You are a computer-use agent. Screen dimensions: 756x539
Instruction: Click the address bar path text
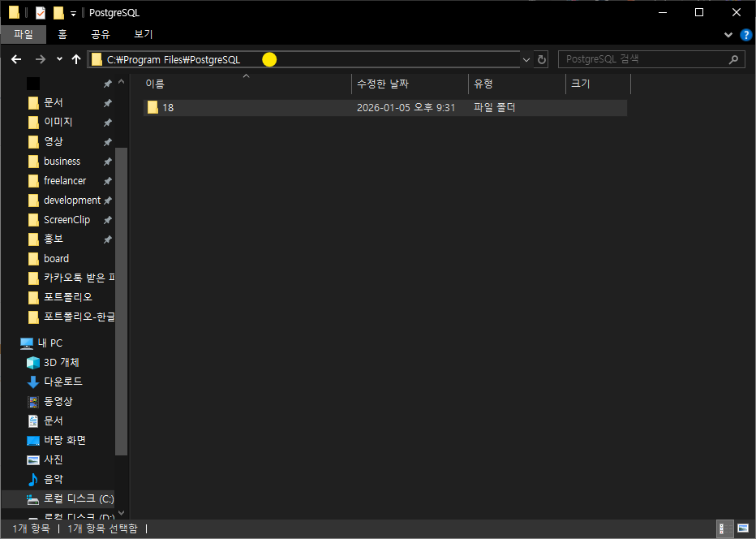(174, 60)
